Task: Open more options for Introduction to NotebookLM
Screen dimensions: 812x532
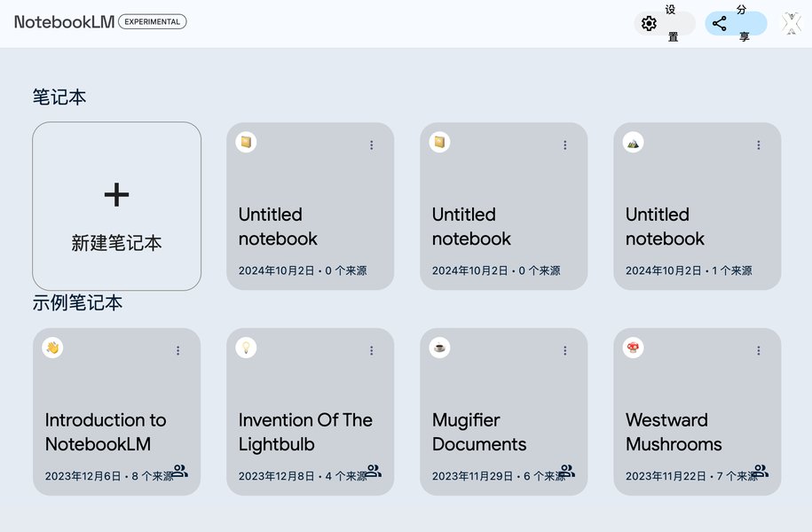Action: [178, 350]
